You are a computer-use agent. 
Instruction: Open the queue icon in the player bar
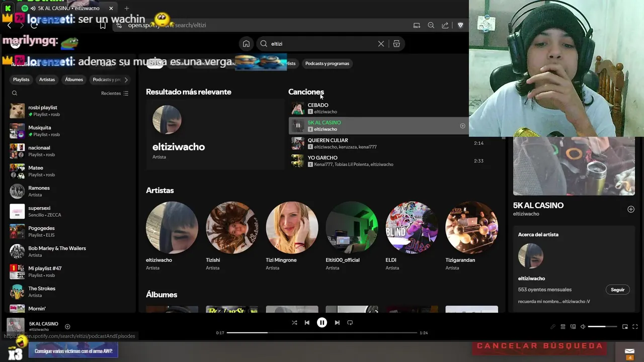pyautogui.click(x=563, y=327)
